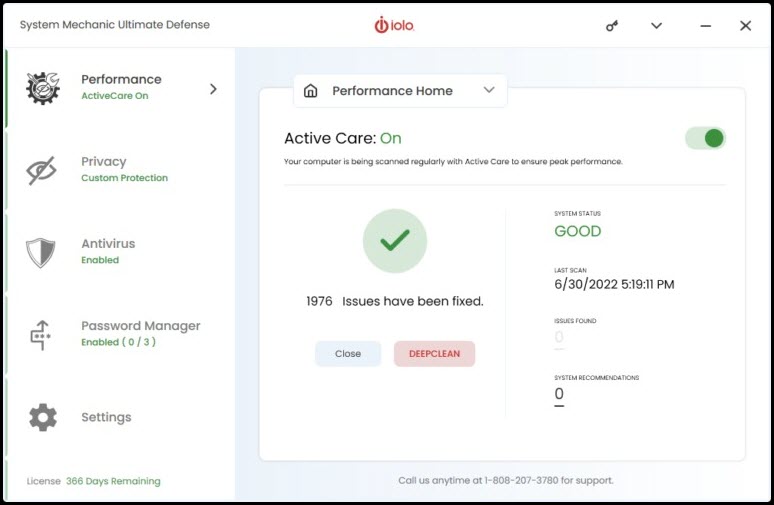Open the Settings menu item

point(118,417)
